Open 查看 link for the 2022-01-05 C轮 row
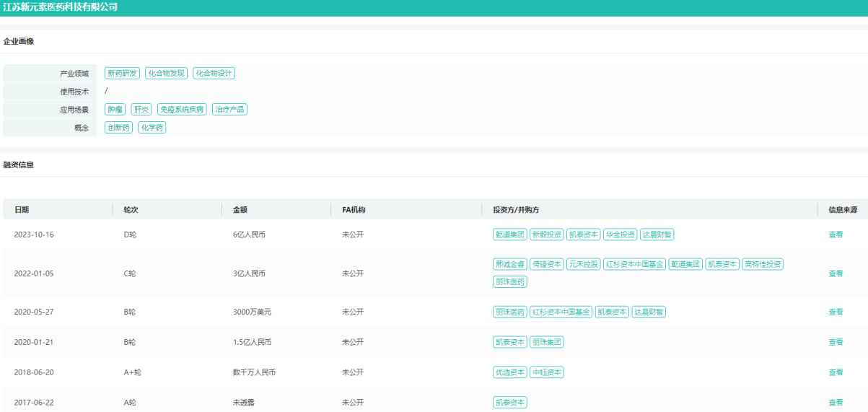868x412 pixels. tap(836, 273)
